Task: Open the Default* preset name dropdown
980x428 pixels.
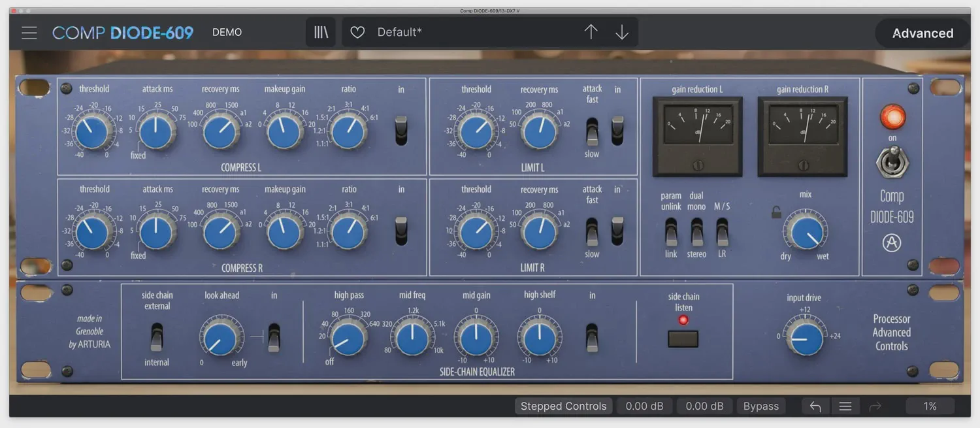Action: pos(470,33)
